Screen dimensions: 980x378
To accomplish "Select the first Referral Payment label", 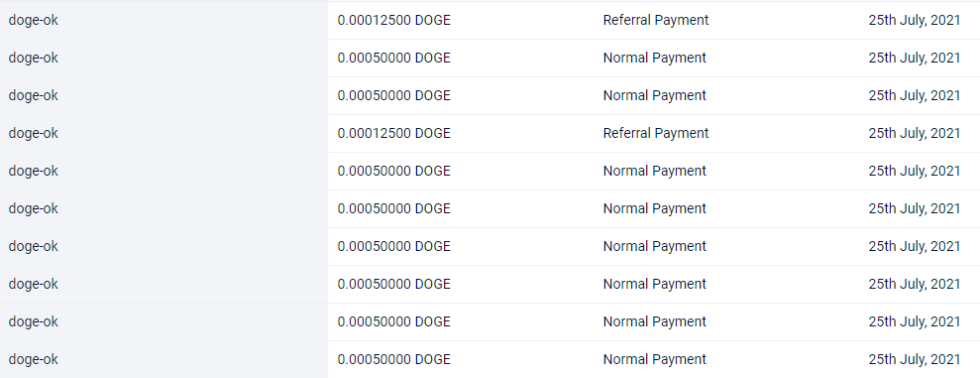I will coord(656,20).
